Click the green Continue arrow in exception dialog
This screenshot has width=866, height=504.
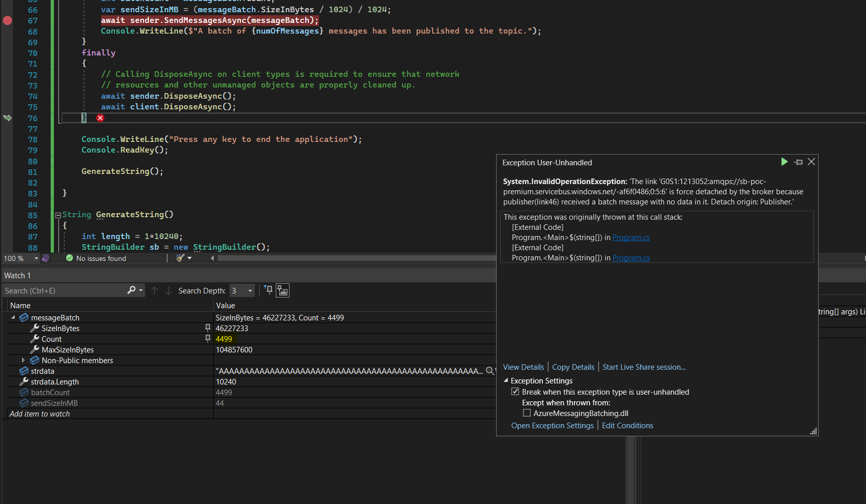point(784,162)
